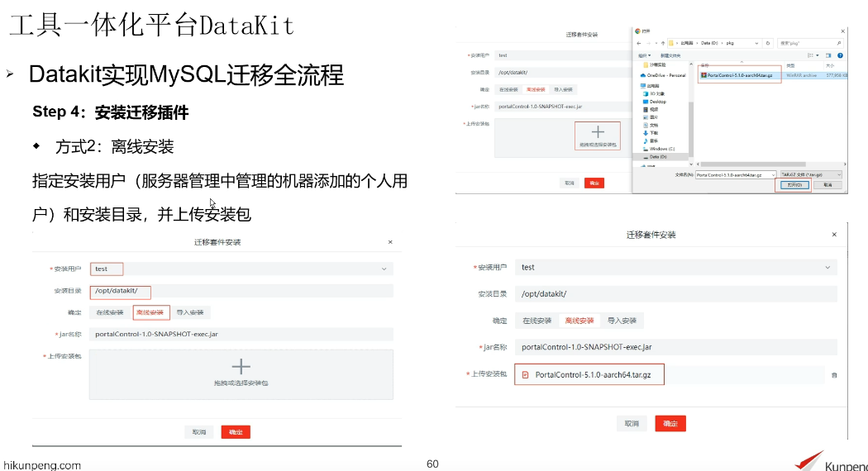The width and height of the screenshot is (868, 471).
Task: Click the search pkg field in the file picker
Action: (812, 43)
